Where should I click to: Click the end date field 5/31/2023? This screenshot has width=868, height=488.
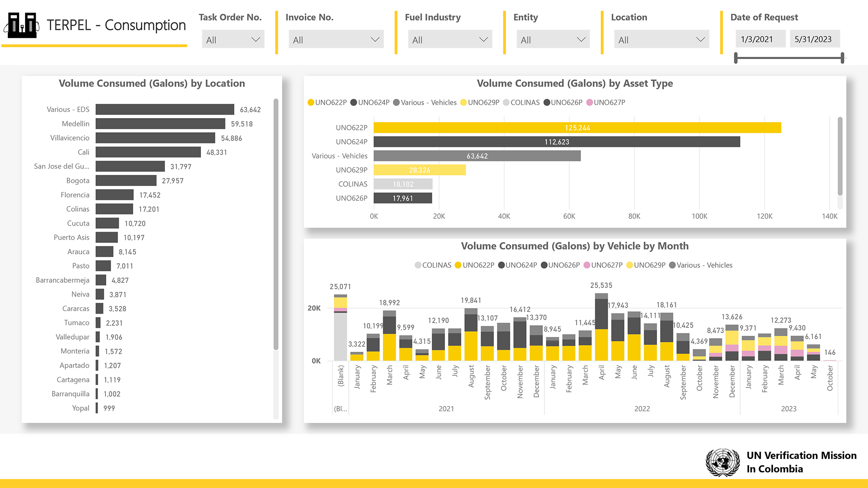(815, 39)
